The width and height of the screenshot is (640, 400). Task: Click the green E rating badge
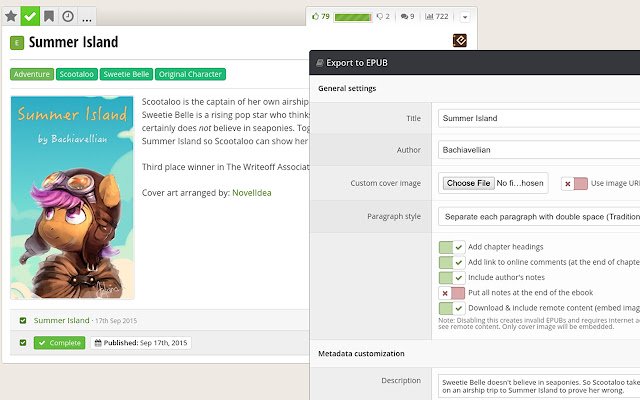(x=17, y=43)
